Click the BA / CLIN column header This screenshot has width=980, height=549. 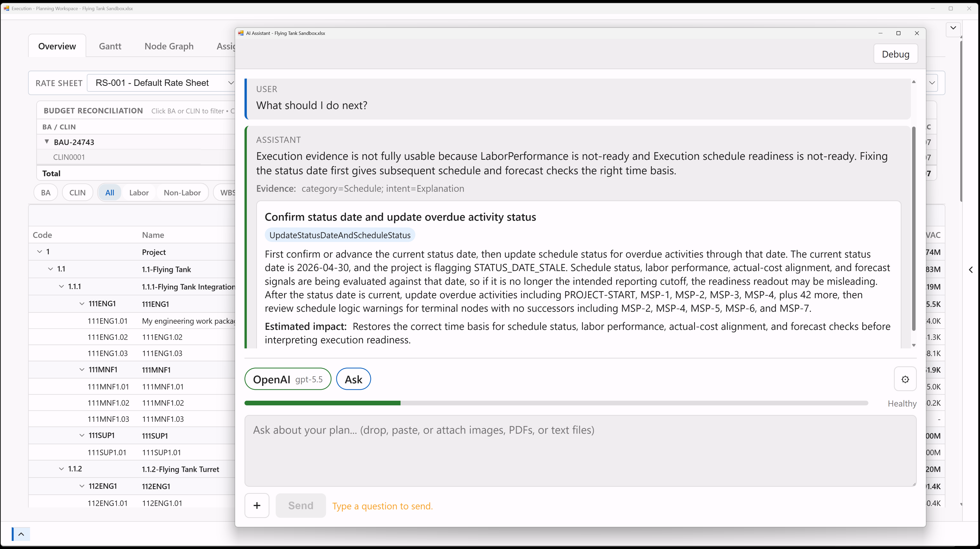(59, 127)
